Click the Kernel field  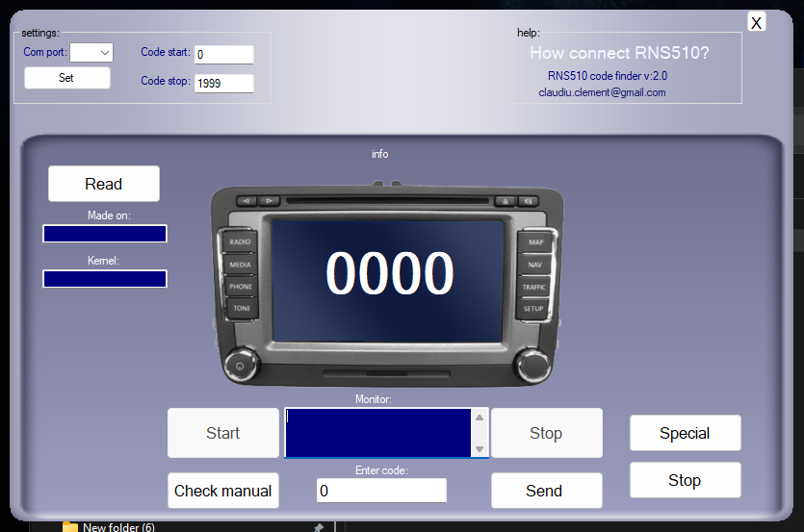[105, 279]
